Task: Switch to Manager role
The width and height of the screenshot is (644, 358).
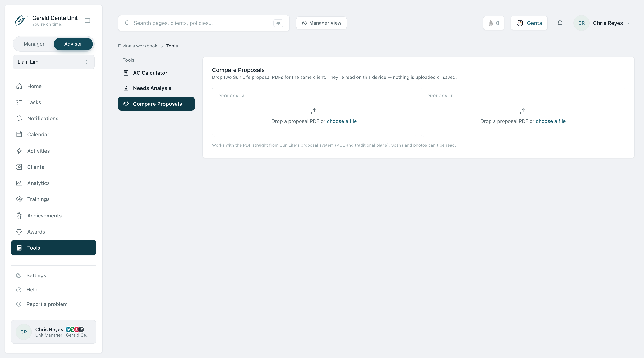Action: click(34, 44)
